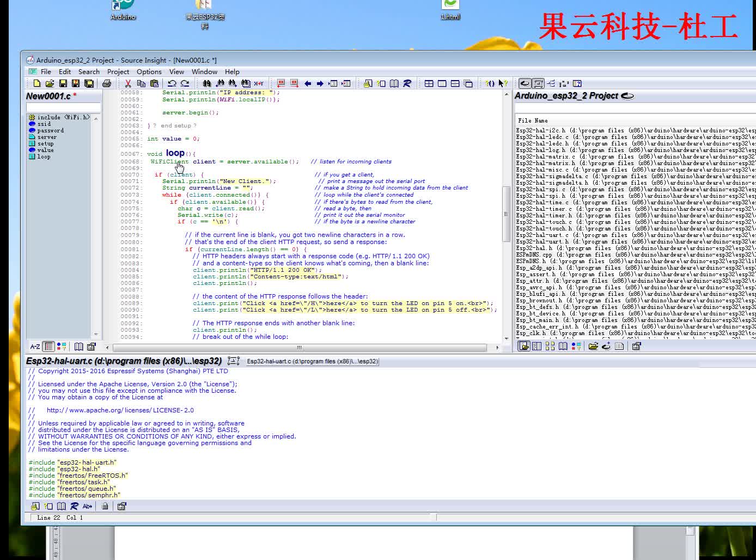Select 'setup' in the symbol list
The width and height of the screenshot is (756, 560).
coord(45,143)
